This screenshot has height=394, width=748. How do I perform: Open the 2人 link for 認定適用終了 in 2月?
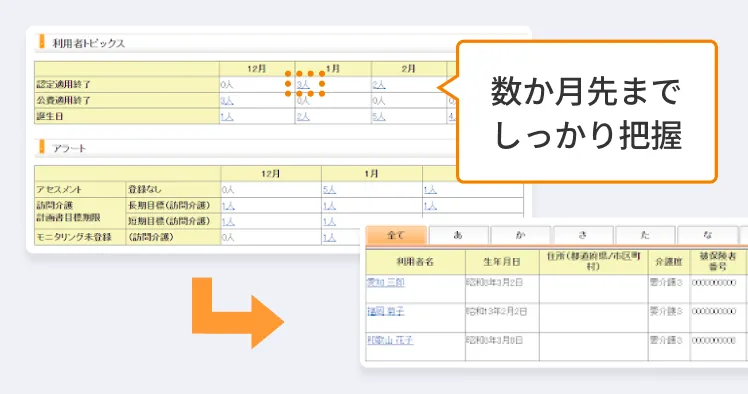[x=379, y=85]
